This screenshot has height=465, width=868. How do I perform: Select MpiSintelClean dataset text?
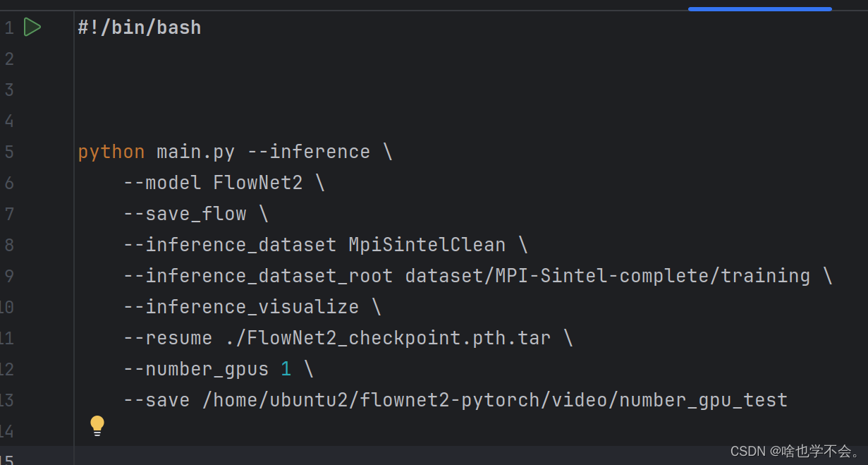427,244
